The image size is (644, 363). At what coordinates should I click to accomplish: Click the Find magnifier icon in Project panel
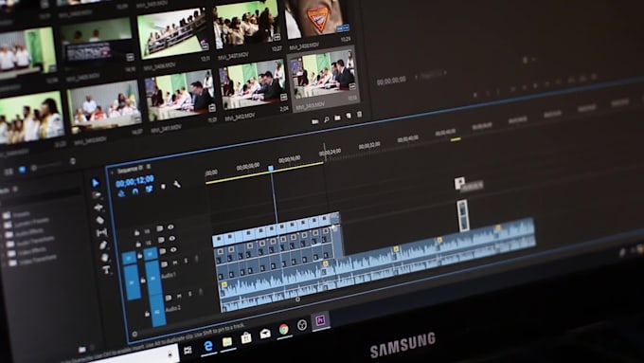(326, 119)
